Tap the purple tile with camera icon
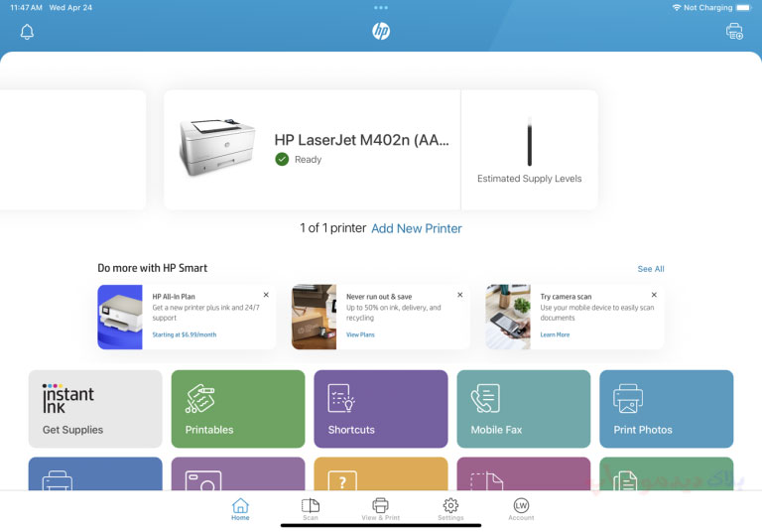Image resolution: width=762 pixels, height=532 pixels. [238, 473]
